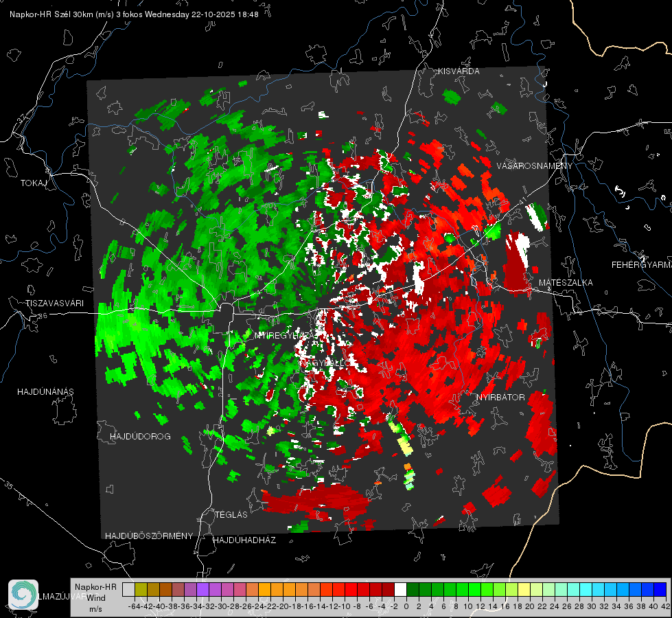The image size is (672, 618).
Task: Click the white zero-velocity legend swatch
Action: (x=400, y=589)
